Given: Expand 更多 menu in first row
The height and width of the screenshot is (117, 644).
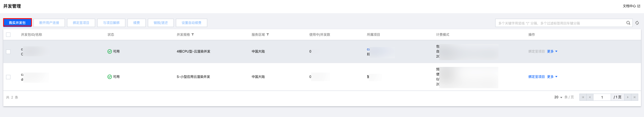Looking at the screenshot, I should point(552,51).
